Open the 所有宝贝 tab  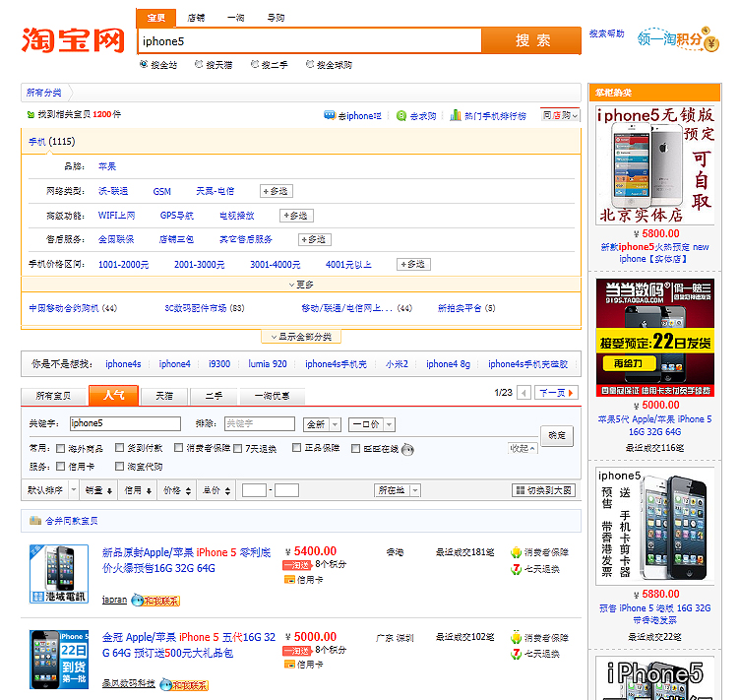pos(53,396)
